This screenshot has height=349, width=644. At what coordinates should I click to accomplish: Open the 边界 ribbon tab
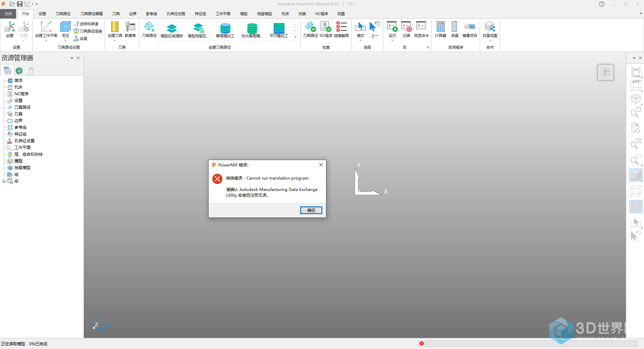(133, 14)
